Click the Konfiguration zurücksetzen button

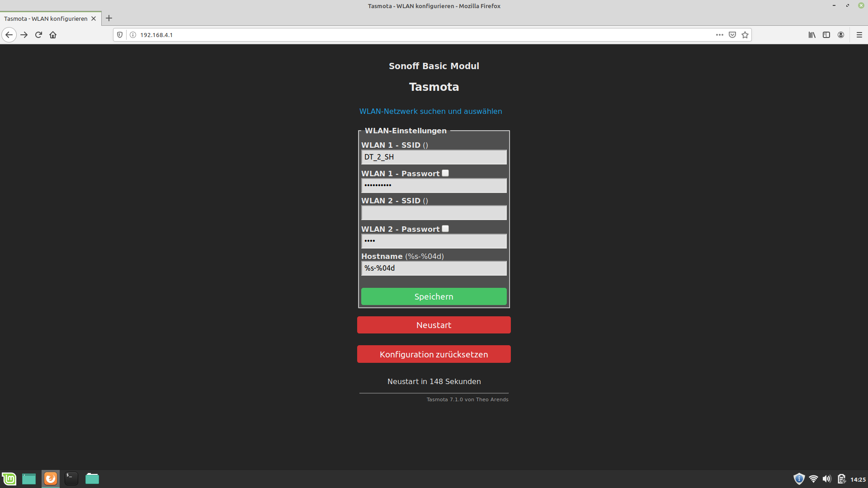434,354
